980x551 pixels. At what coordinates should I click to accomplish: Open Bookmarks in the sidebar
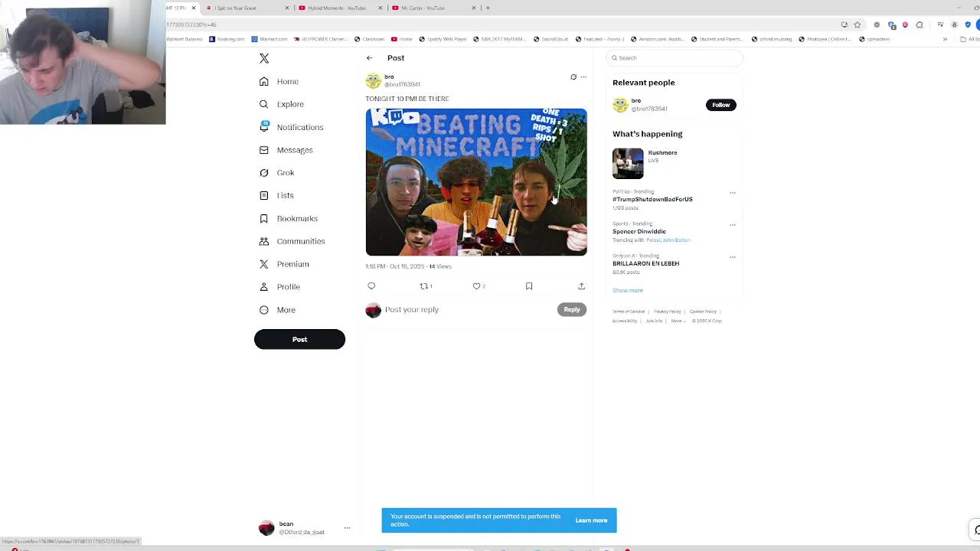(288, 218)
